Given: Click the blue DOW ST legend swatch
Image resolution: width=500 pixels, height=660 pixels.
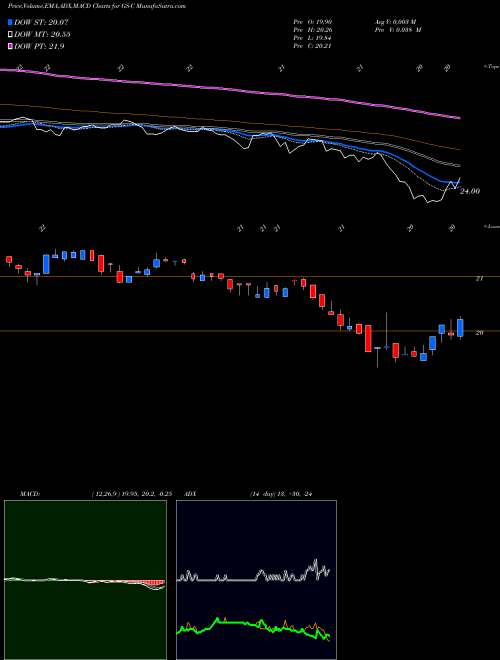Looking at the screenshot, I should coord(10,22).
